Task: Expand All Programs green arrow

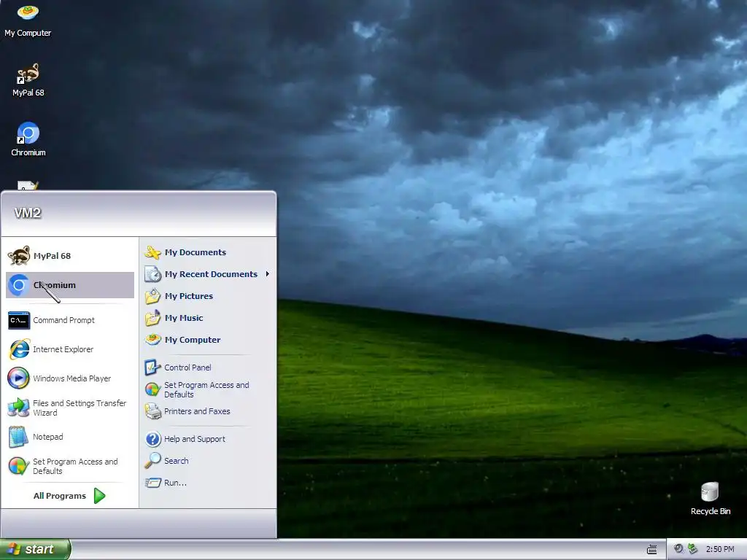Action: 99,496
